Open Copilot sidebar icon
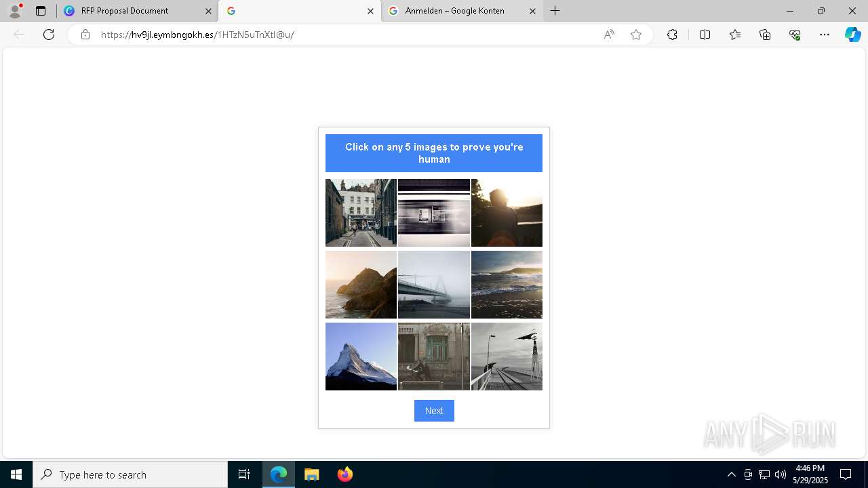The height and width of the screenshot is (488, 868). tap(852, 35)
